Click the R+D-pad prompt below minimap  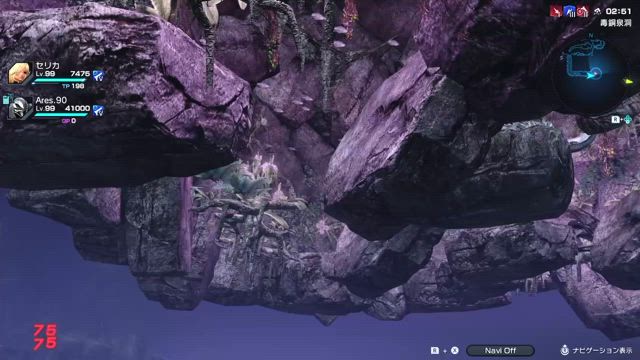coord(622,119)
